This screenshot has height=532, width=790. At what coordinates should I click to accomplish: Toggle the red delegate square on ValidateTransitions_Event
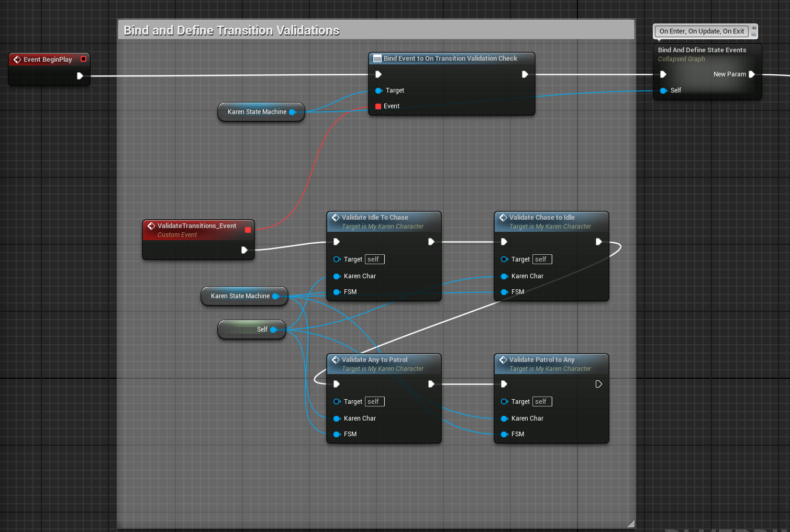pyautogui.click(x=248, y=230)
